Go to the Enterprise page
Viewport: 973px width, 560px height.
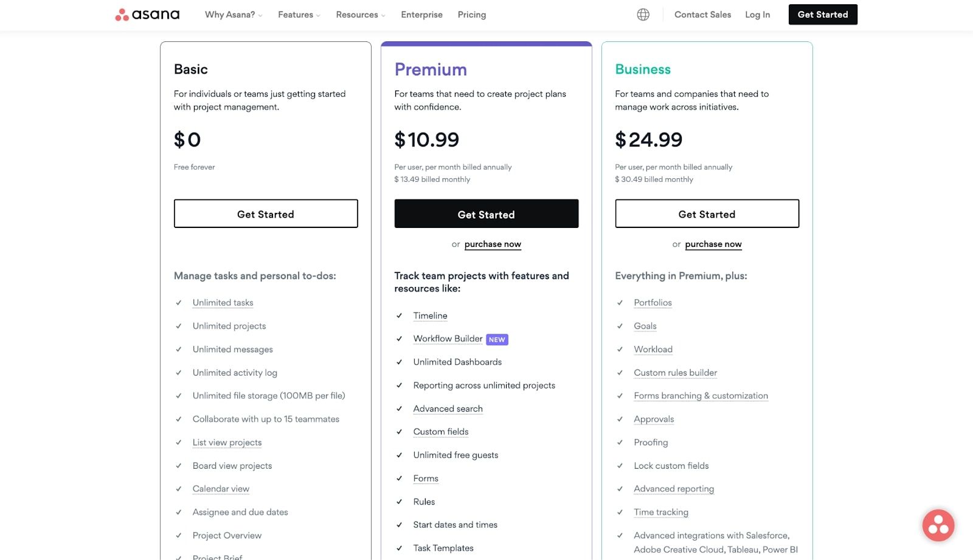[x=421, y=15]
